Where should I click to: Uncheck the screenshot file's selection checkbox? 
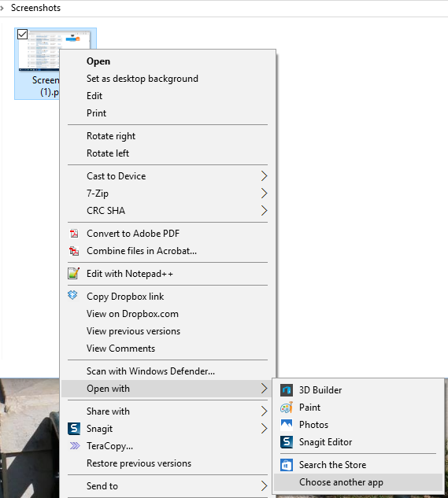click(x=22, y=34)
